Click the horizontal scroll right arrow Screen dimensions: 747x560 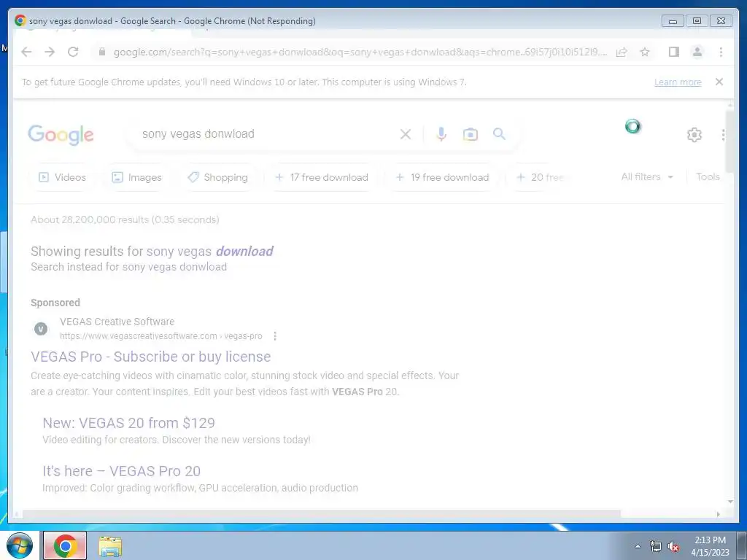coord(719,514)
